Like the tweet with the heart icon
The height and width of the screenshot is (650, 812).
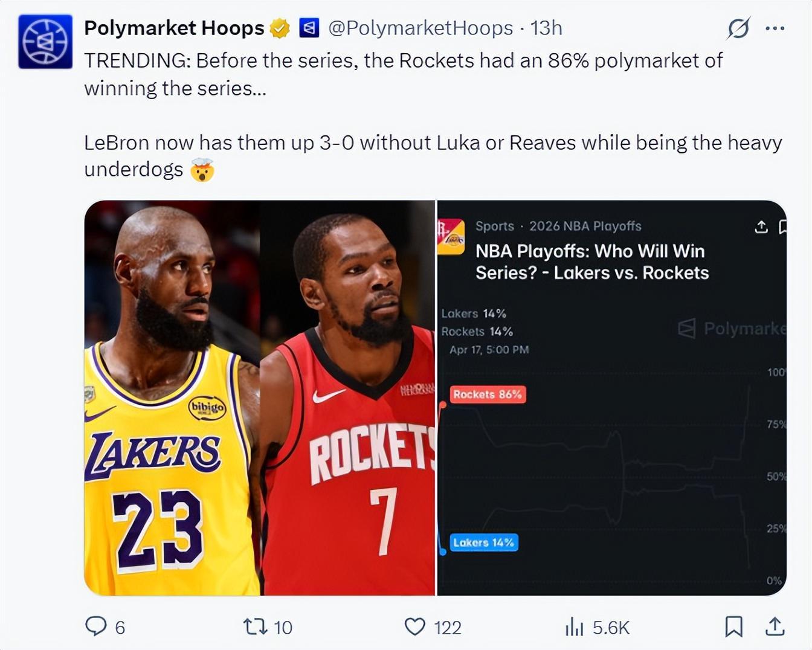point(414,626)
